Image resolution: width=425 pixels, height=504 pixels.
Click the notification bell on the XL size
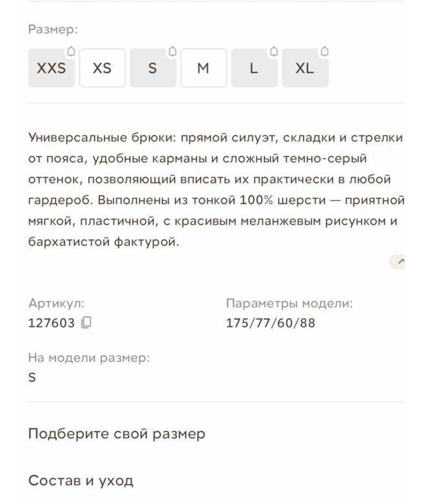point(324,51)
